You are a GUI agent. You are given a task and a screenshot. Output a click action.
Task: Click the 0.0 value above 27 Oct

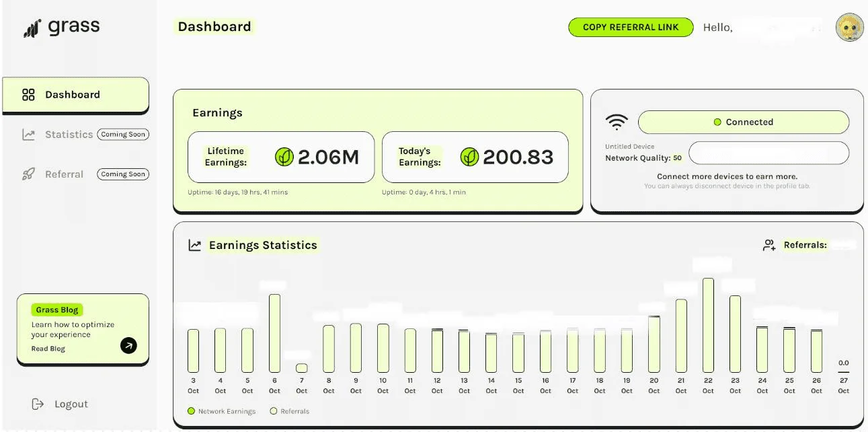(843, 363)
